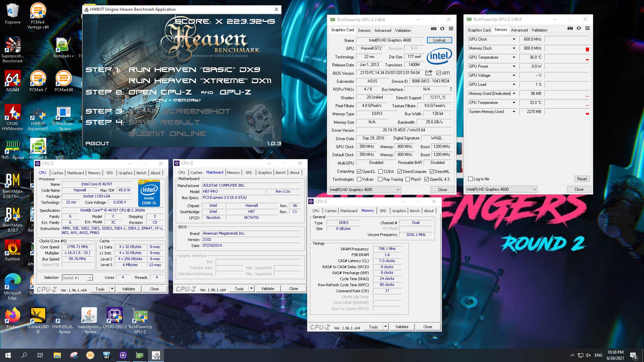Launch CPUID HWMonitor desktop icon
The image size is (644, 362).
pos(12,117)
